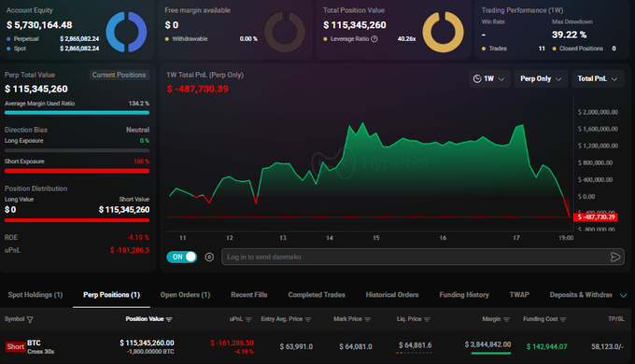Click the uPnL $-161,286.5 value in left panel
The height and width of the screenshot is (364, 635).
130,250
